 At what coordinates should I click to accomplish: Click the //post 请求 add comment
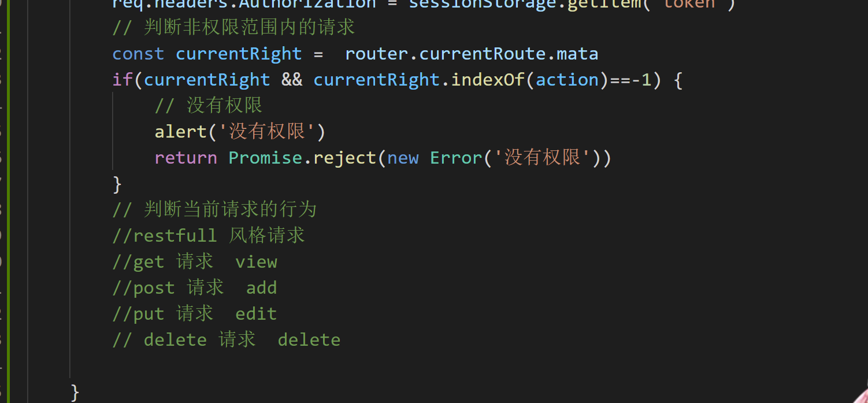(x=195, y=287)
